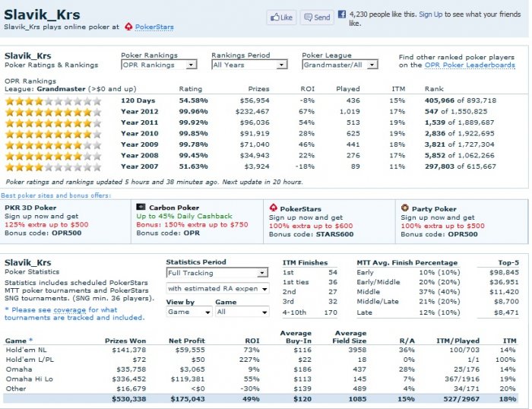
Task: Click the Party Poker chip icon
Action: [404, 208]
